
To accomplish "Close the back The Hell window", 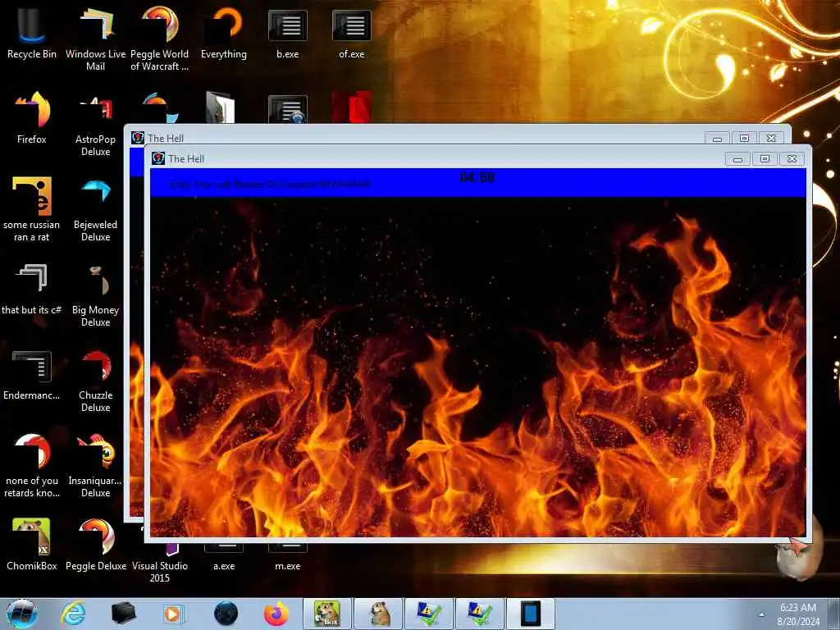I will tap(771, 138).
